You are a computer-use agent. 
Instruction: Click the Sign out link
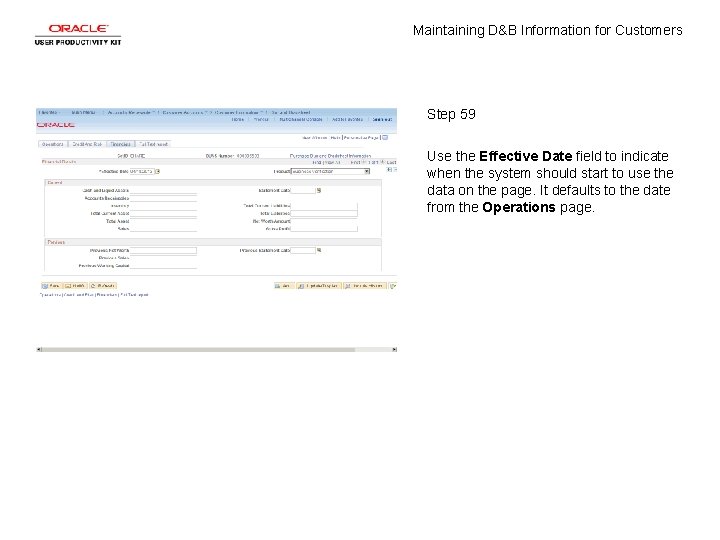click(382, 119)
